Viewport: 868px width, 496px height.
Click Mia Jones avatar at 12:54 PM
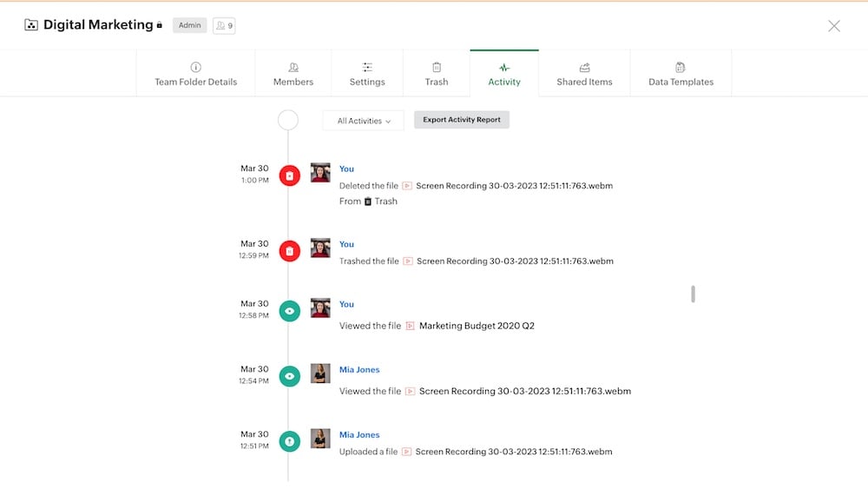pyautogui.click(x=320, y=373)
